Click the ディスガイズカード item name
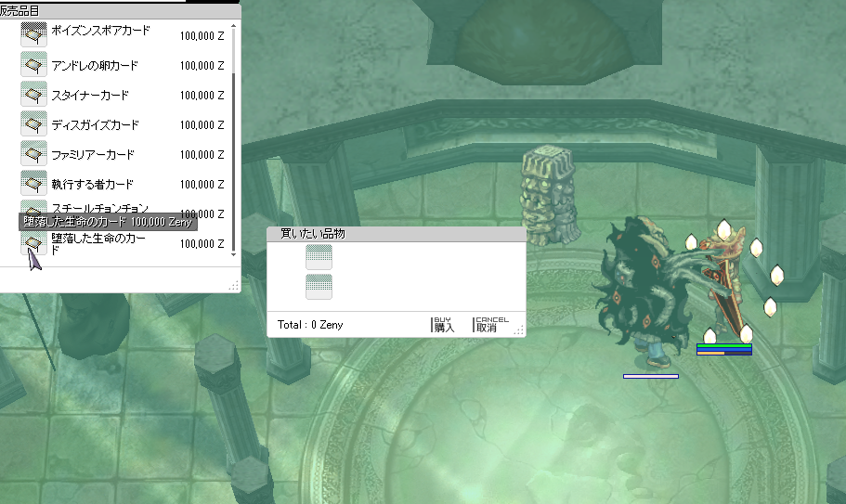The image size is (846, 504). click(95, 124)
